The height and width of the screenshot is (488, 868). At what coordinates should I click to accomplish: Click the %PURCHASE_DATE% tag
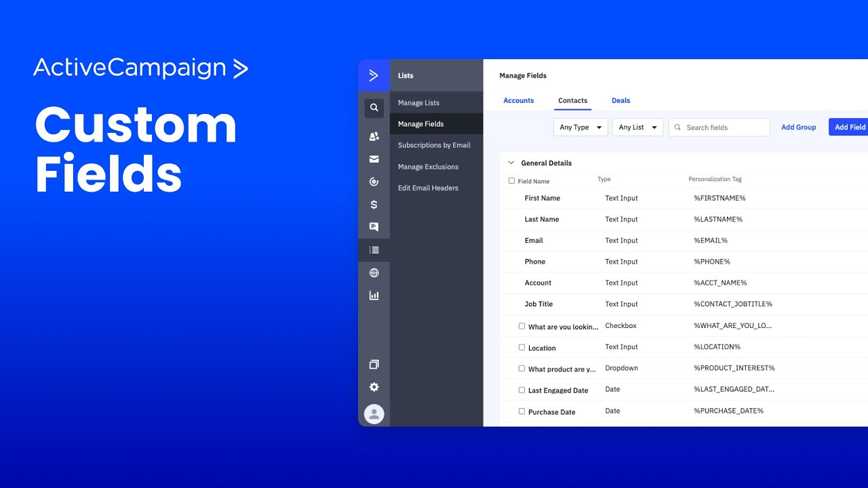[728, 411]
